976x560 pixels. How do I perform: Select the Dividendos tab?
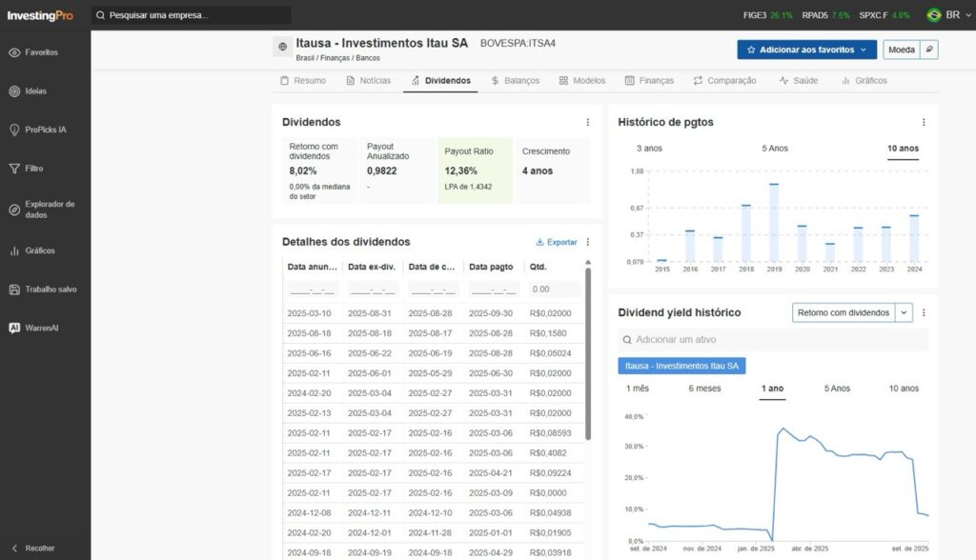[x=440, y=81]
